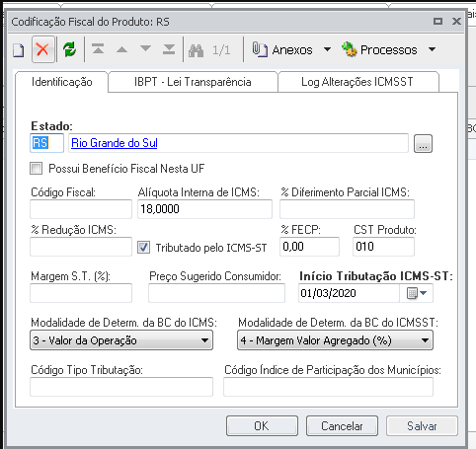Image resolution: width=476 pixels, height=449 pixels.
Task: Click the Salvar button
Action: click(x=422, y=426)
